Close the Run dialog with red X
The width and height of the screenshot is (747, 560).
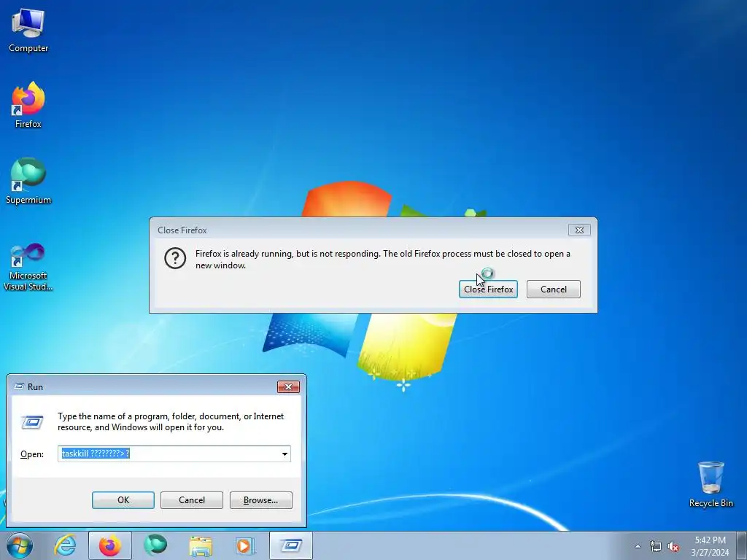(288, 386)
